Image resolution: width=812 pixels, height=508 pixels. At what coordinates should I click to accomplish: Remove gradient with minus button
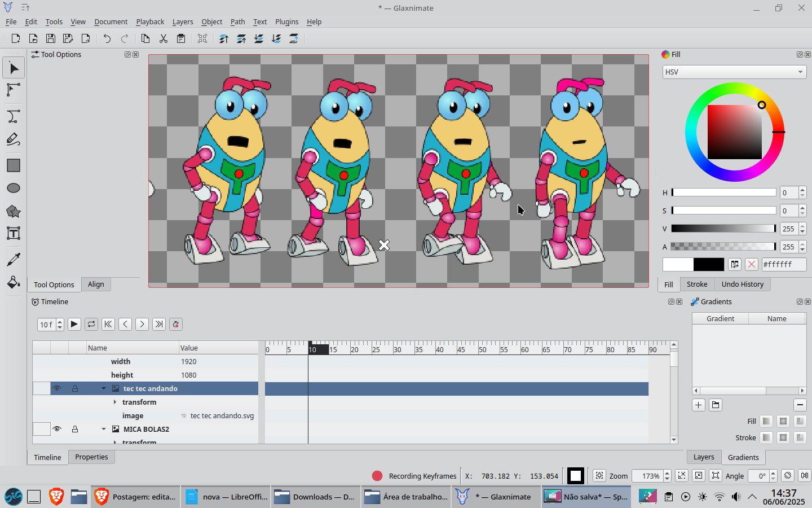click(800, 405)
